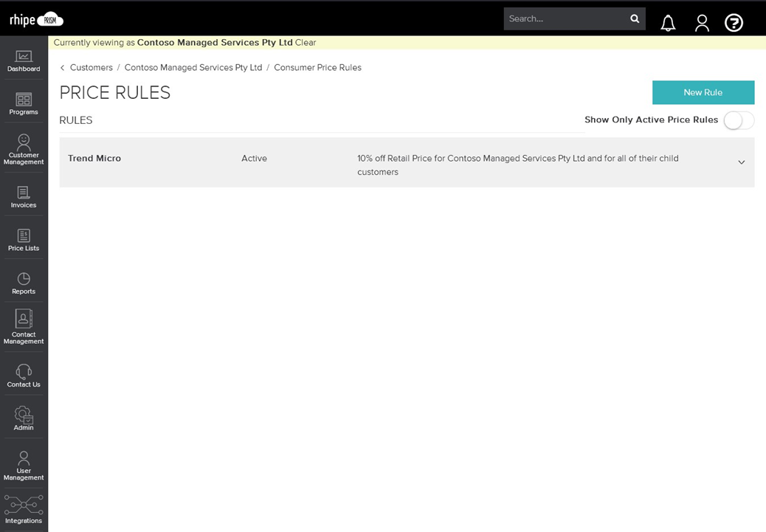Go to User Management
The height and width of the screenshot is (532, 766).
click(x=24, y=466)
